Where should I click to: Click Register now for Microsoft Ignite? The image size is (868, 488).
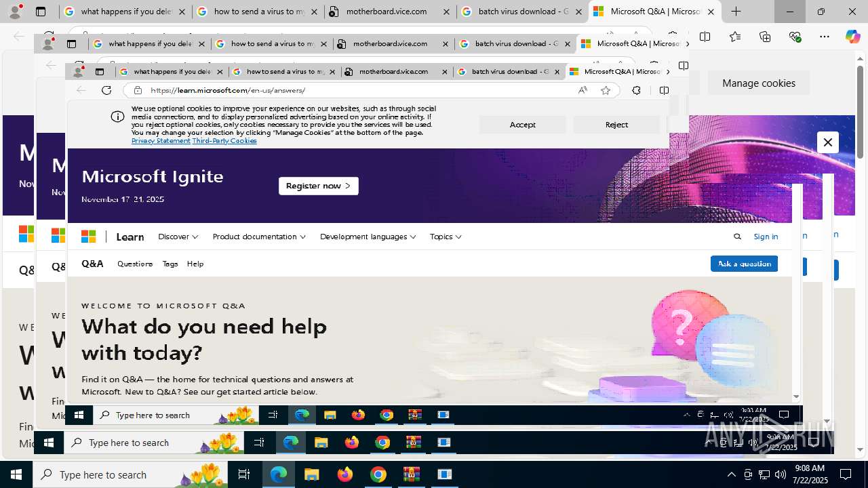coord(318,186)
